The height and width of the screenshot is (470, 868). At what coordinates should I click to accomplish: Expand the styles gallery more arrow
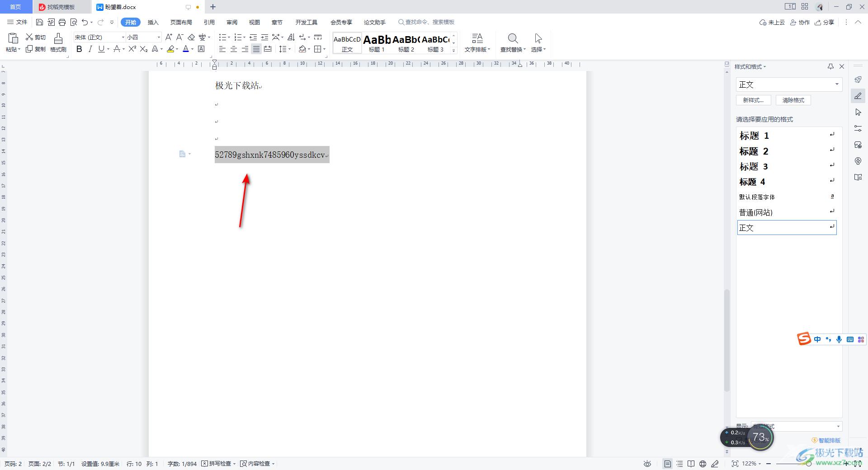click(x=453, y=50)
